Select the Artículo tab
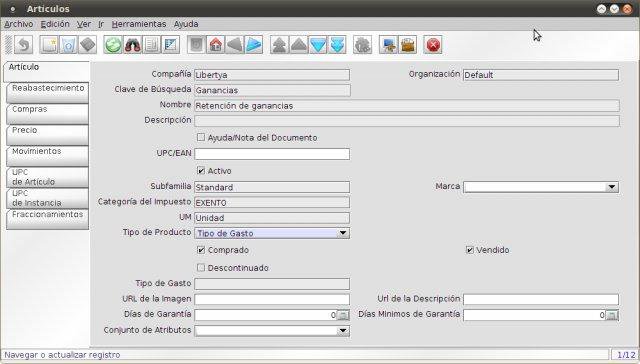 coord(46,71)
